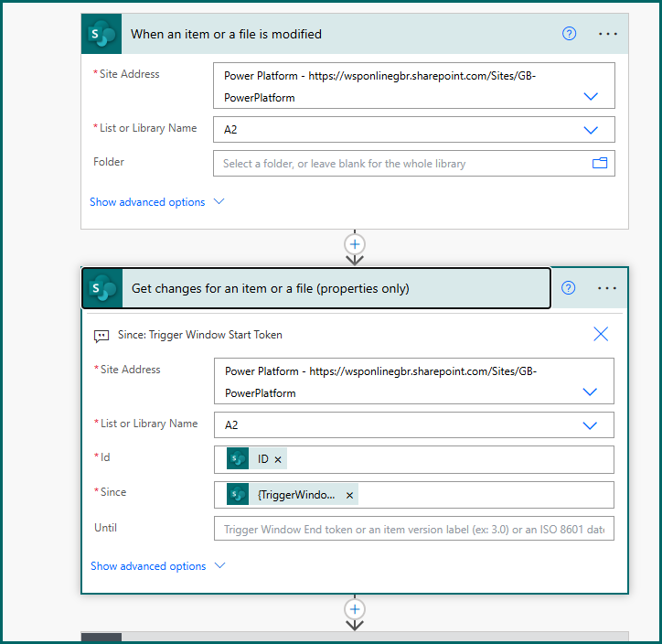This screenshot has height=644, width=662.
Task: Click into the Id field area
Action: click(413, 459)
